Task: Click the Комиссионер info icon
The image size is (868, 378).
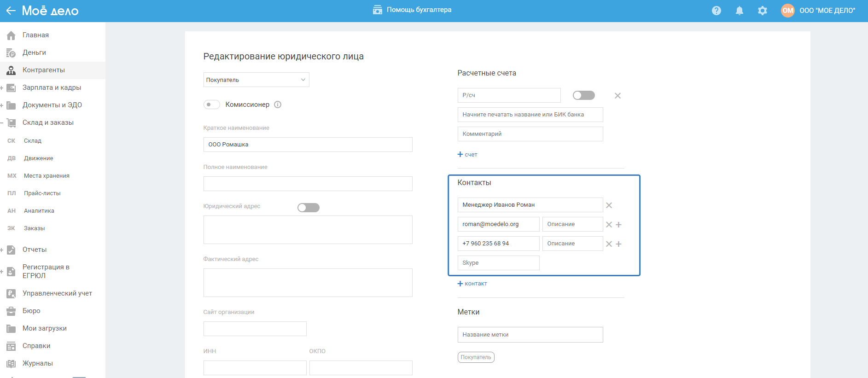Action: point(278,105)
